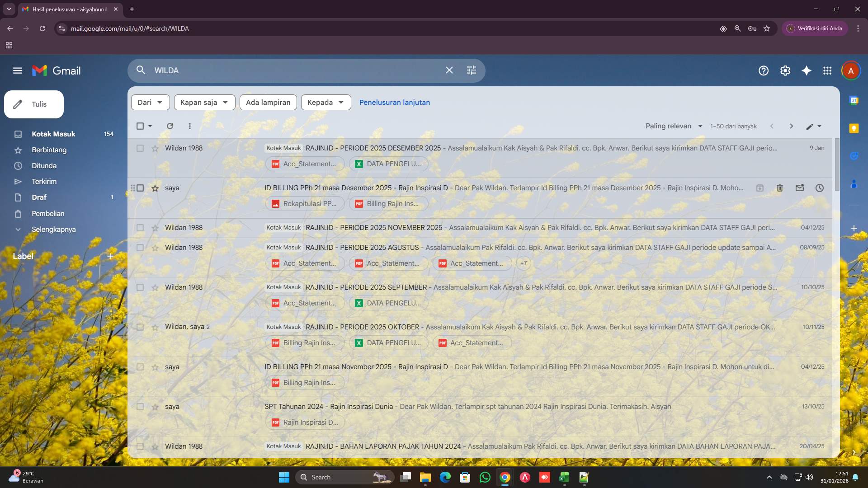Screen dimensions: 868x488
Task: Expand the Kapan saja date filter
Action: coord(204,103)
